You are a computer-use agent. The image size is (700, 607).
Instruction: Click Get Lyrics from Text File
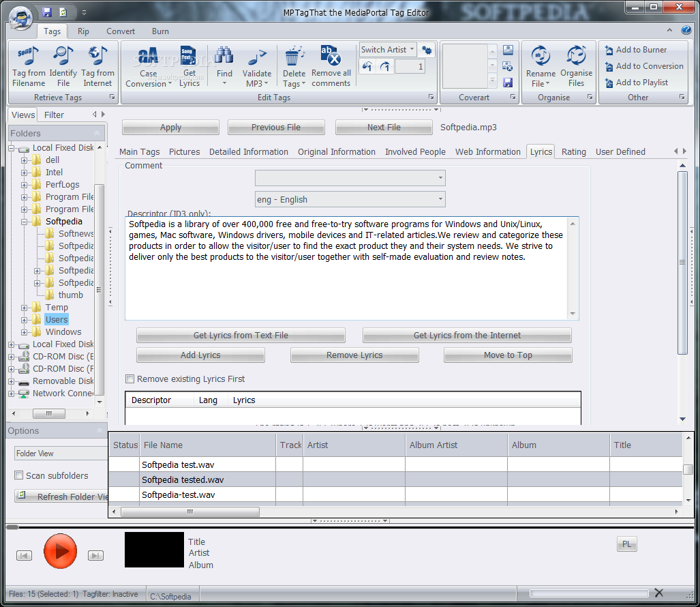[x=241, y=336]
